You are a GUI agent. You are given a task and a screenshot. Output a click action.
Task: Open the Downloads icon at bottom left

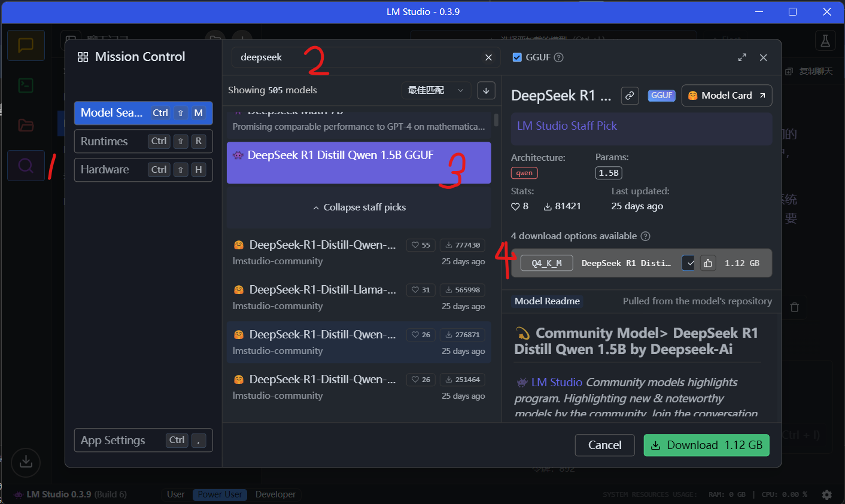click(26, 462)
